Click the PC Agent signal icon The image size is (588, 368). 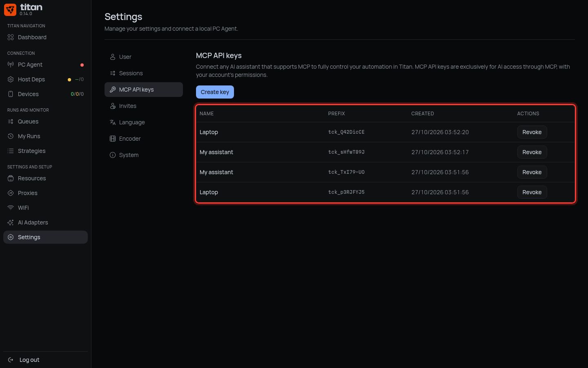(x=11, y=65)
